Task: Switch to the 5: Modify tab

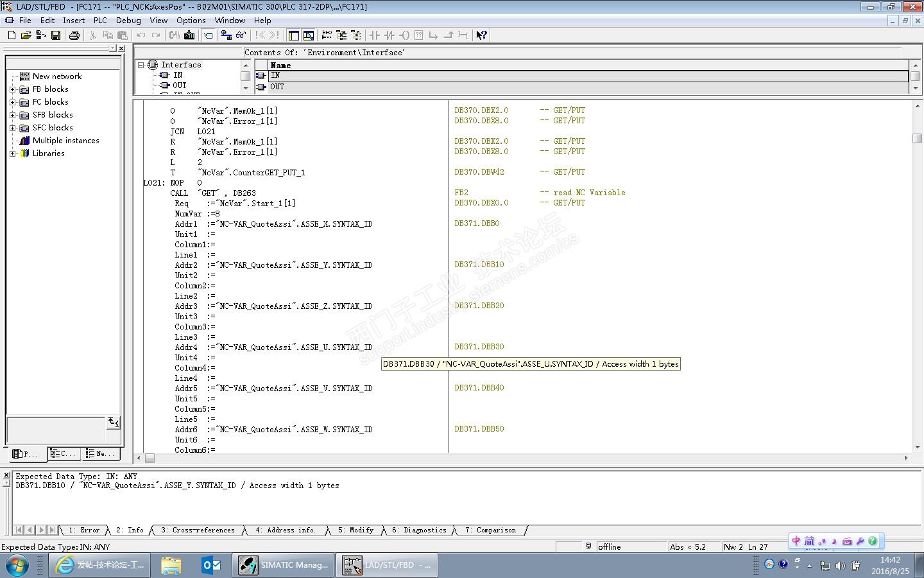Action: click(355, 530)
